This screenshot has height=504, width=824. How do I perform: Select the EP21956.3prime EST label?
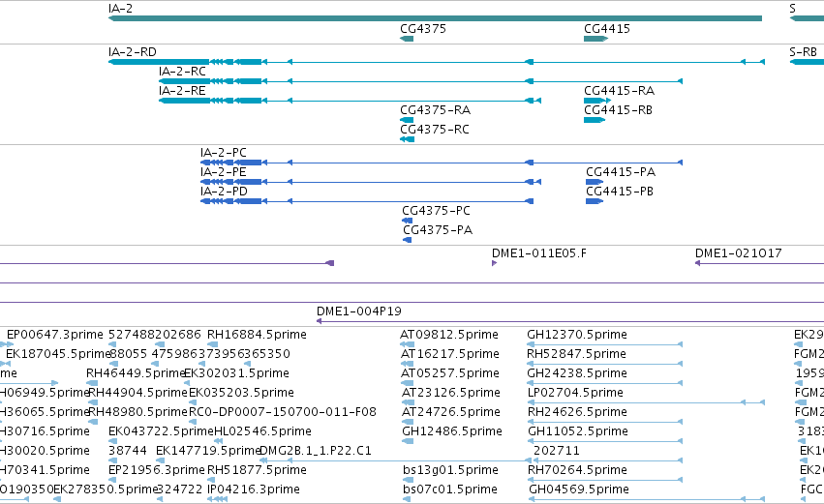click(x=157, y=471)
